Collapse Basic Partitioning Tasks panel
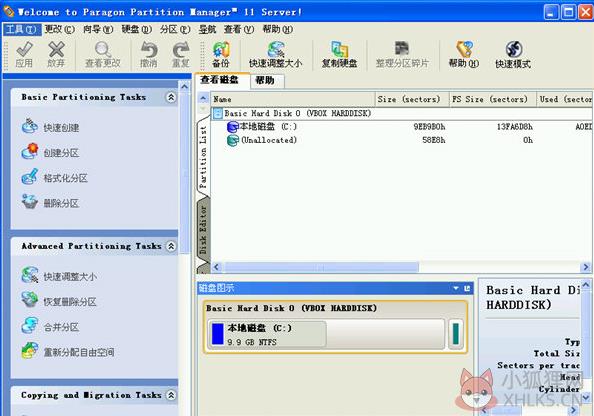594x416 pixels. tap(171, 97)
